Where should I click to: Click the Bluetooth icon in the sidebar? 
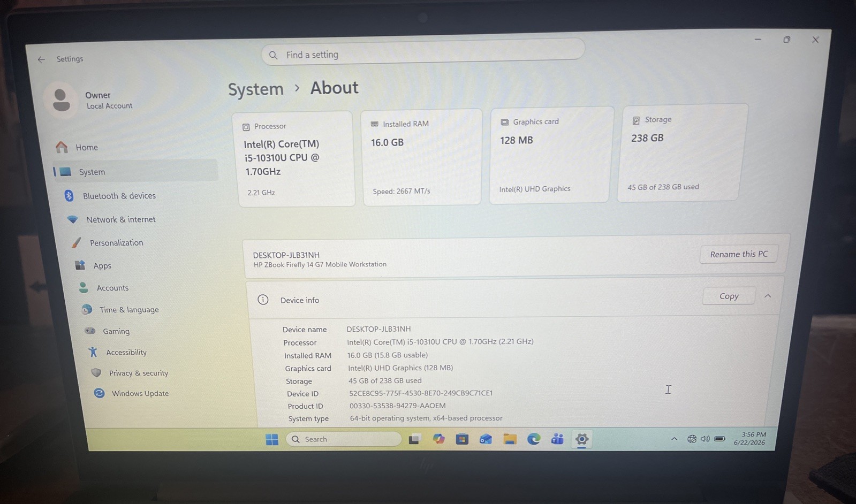tap(69, 196)
